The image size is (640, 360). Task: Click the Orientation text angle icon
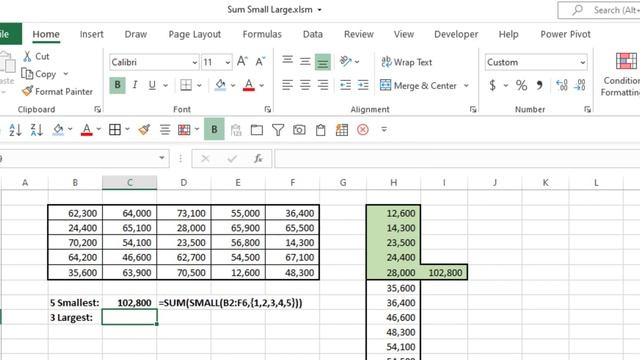[x=345, y=62]
